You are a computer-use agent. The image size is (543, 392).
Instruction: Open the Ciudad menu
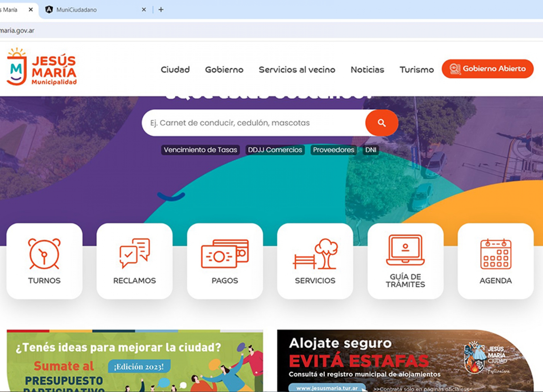point(175,70)
